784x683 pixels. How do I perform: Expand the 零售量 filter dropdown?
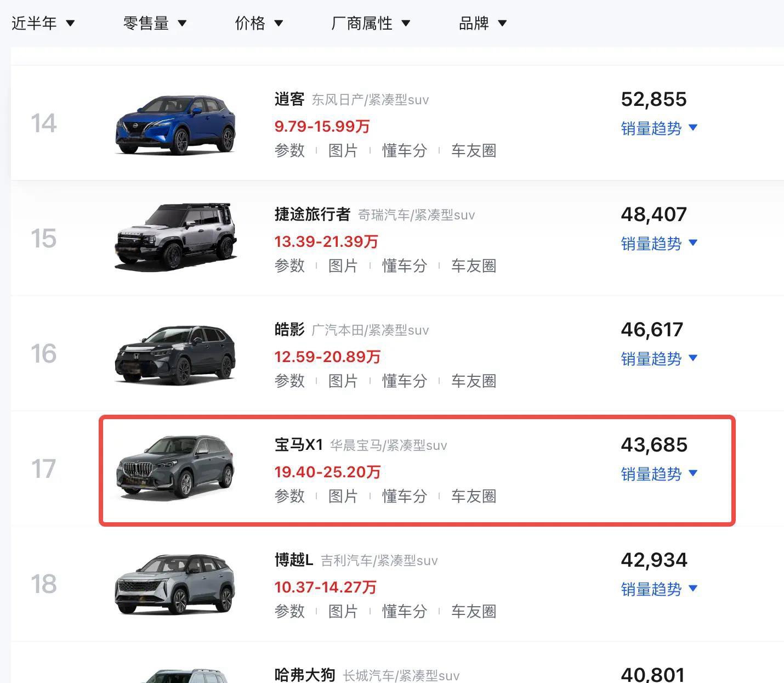155,23
